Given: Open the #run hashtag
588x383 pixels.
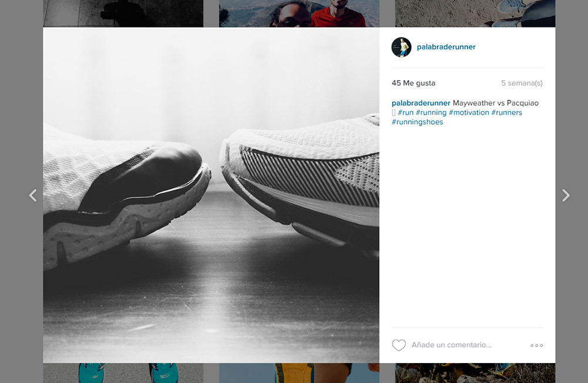Looking at the screenshot, I should (406, 112).
